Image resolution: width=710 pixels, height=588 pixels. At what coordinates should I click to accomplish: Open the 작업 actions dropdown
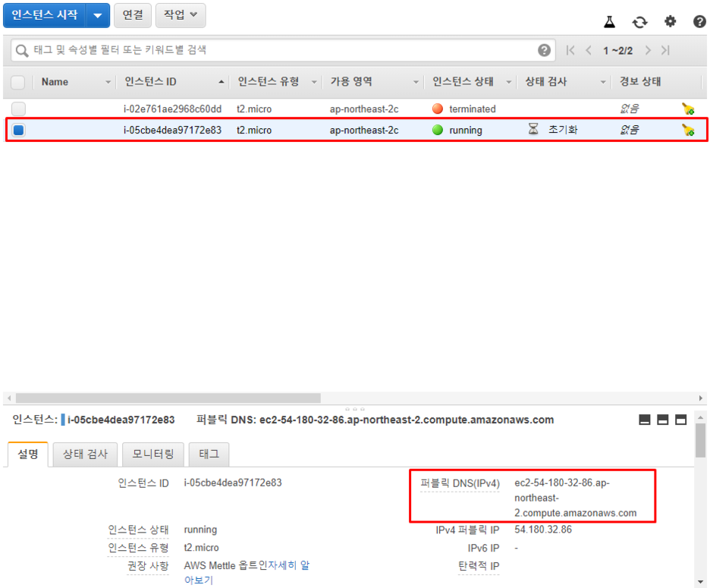click(181, 15)
